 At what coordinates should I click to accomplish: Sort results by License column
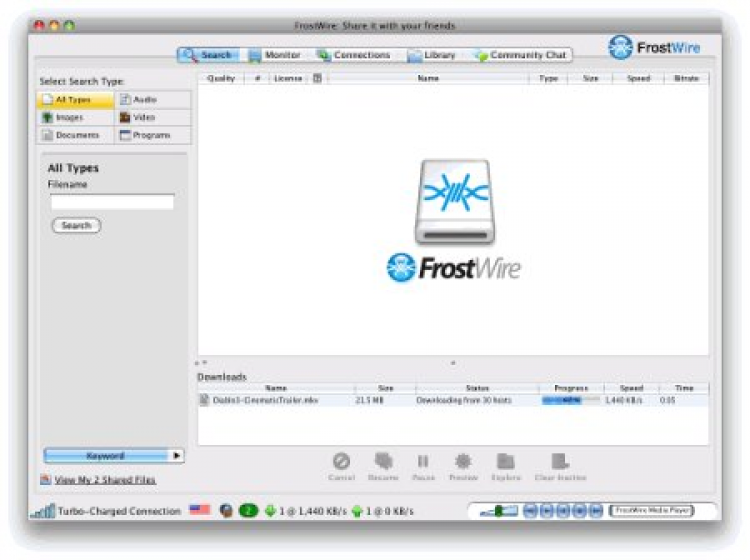click(288, 78)
